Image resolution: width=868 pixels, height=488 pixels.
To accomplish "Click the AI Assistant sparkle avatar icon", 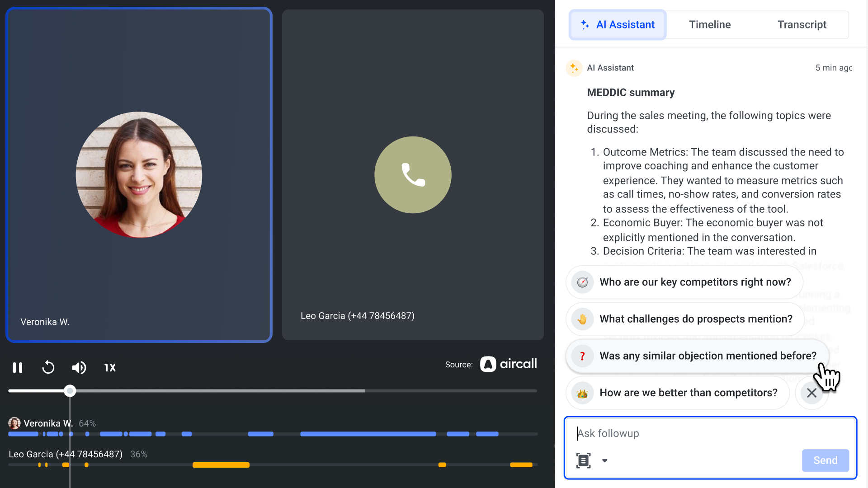I will coord(575,68).
